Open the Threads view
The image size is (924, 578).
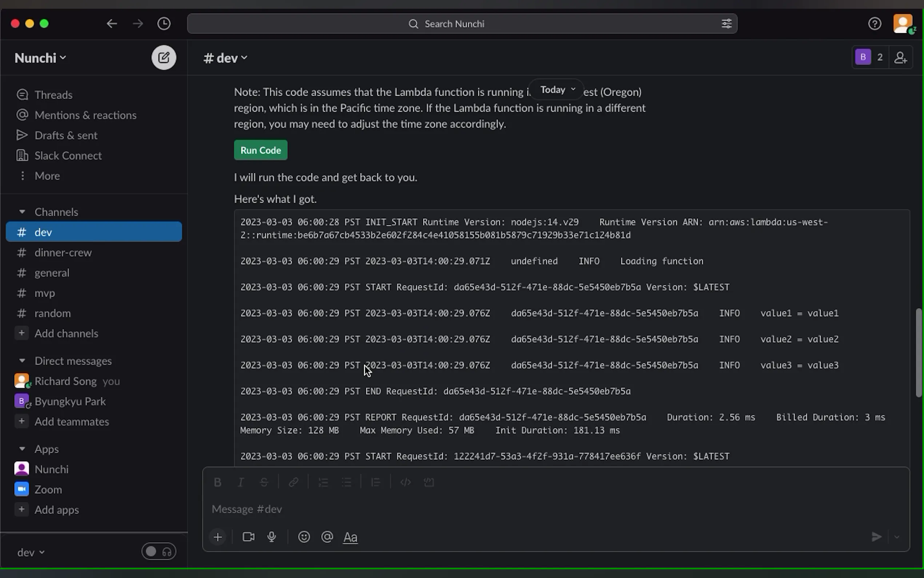coord(53,95)
